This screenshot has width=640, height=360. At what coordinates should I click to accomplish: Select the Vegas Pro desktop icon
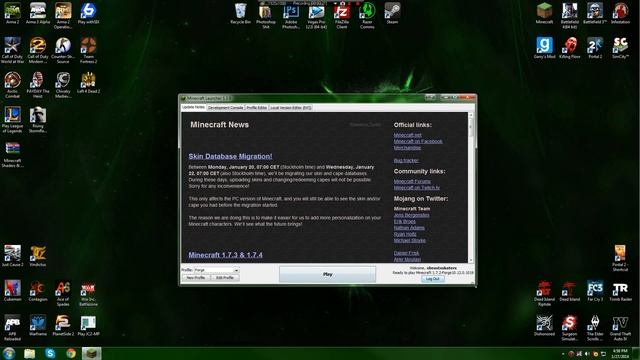coord(316,16)
